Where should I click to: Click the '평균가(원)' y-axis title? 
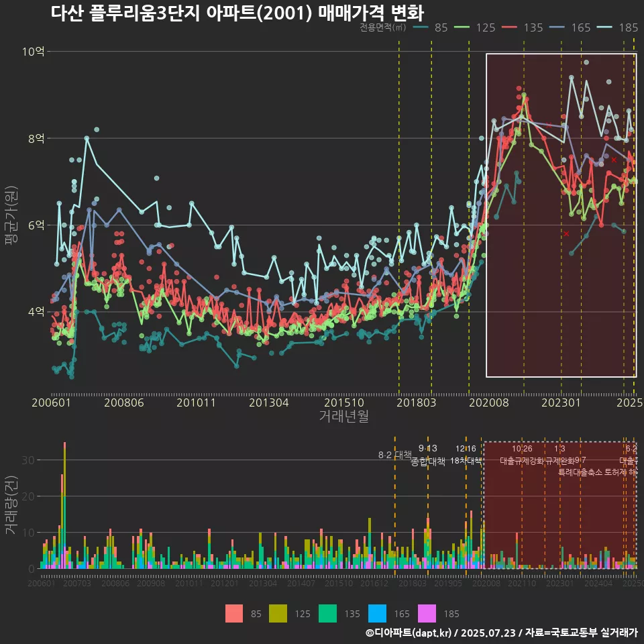tap(11, 215)
